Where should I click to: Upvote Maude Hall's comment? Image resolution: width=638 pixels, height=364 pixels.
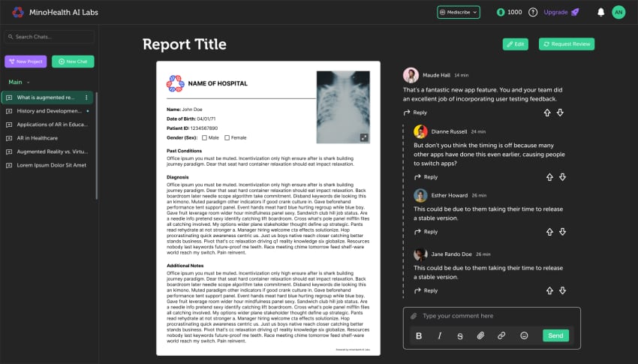pos(547,113)
